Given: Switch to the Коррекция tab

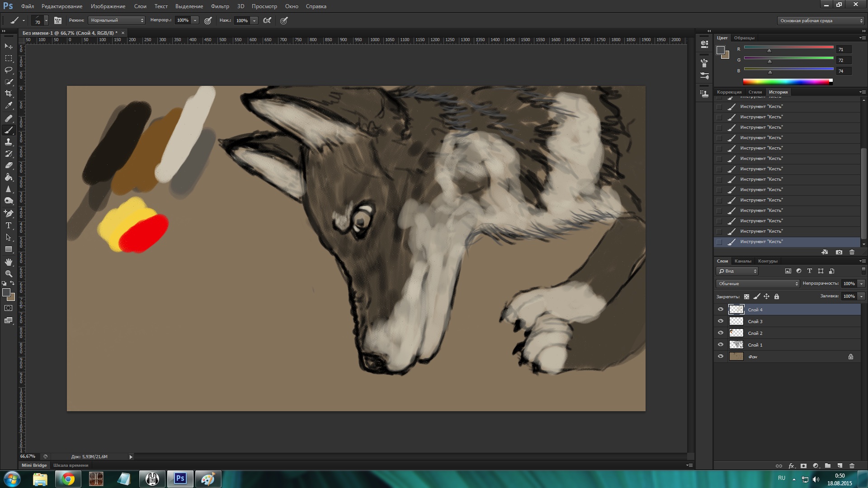Looking at the screenshot, I should pos(729,92).
